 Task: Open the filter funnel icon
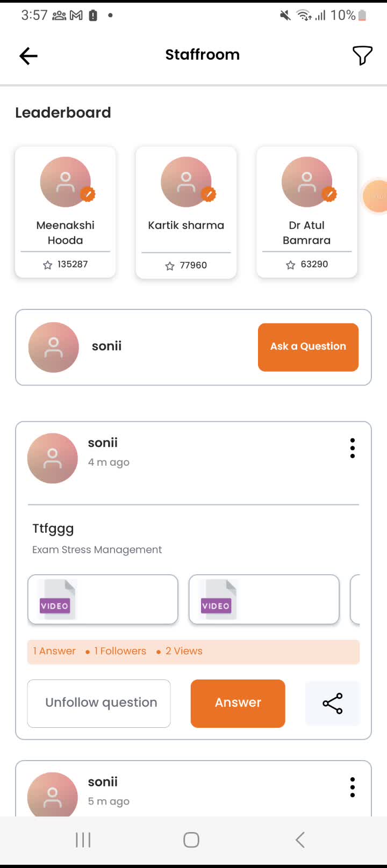pos(362,55)
